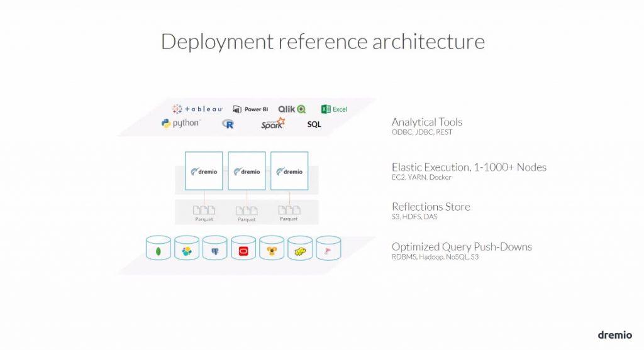Image resolution: width=644 pixels, height=350 pixels.
Task: Select the PostgreSQL elephant database cylinder
Action: tap(215, 249)
